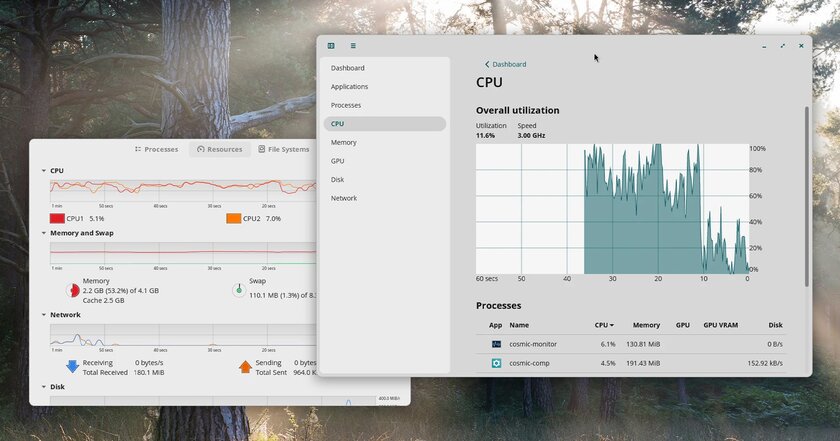This screenshot has height=441, width=840.
Task: Switch to the Resources tab in System Monitor
Action: [x=220, y=150]
